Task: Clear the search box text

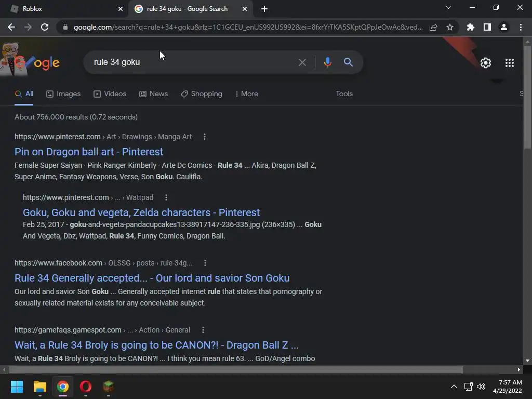Action: [302, 62]
